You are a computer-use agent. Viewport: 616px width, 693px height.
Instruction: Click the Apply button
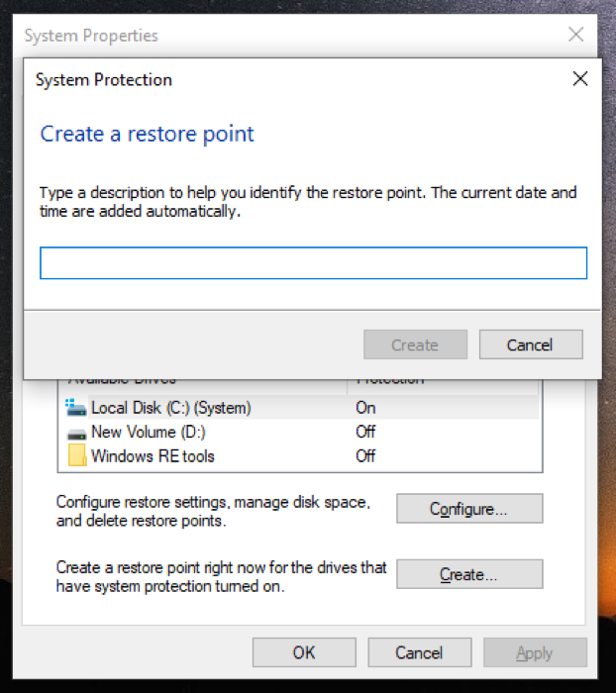coord(535,652)
